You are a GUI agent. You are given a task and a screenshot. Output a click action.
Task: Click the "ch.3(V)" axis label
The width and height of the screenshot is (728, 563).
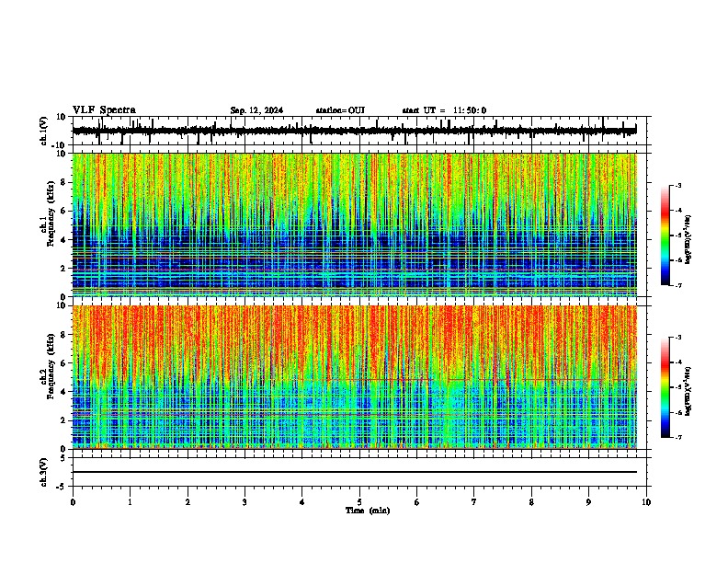(x=44, y=472)
